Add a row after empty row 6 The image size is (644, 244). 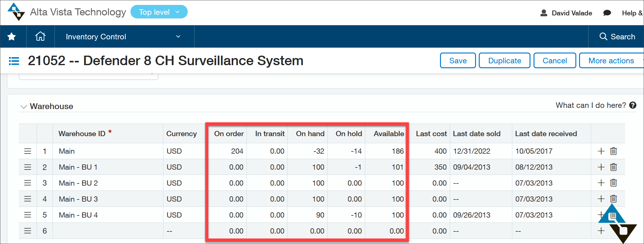click(601, 231)
